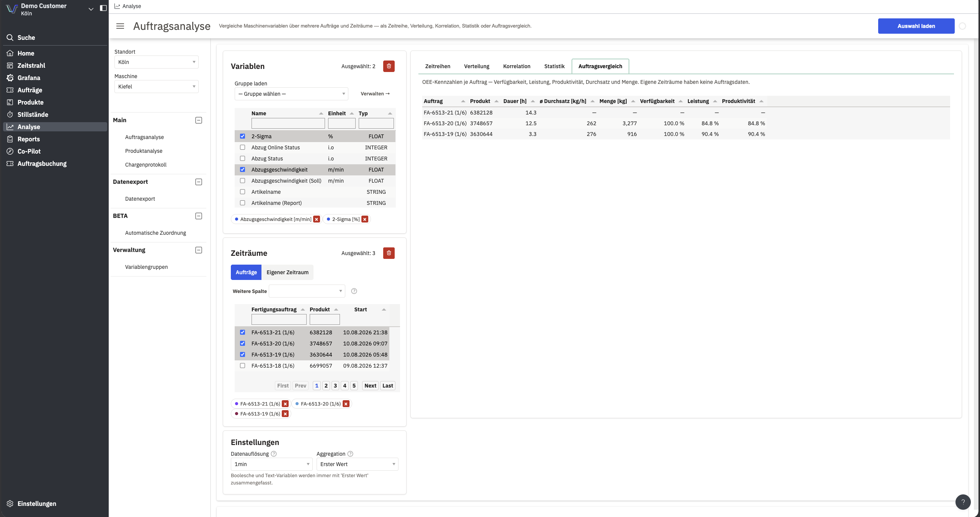Show help for Datenauflösung

click(x=274, y=454)
